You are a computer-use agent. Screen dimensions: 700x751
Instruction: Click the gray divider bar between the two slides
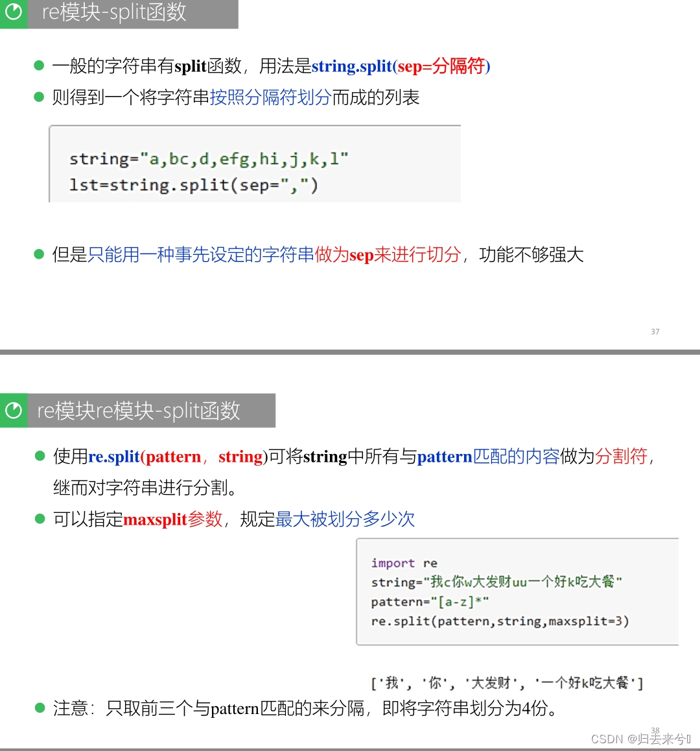tap(350, 353)
